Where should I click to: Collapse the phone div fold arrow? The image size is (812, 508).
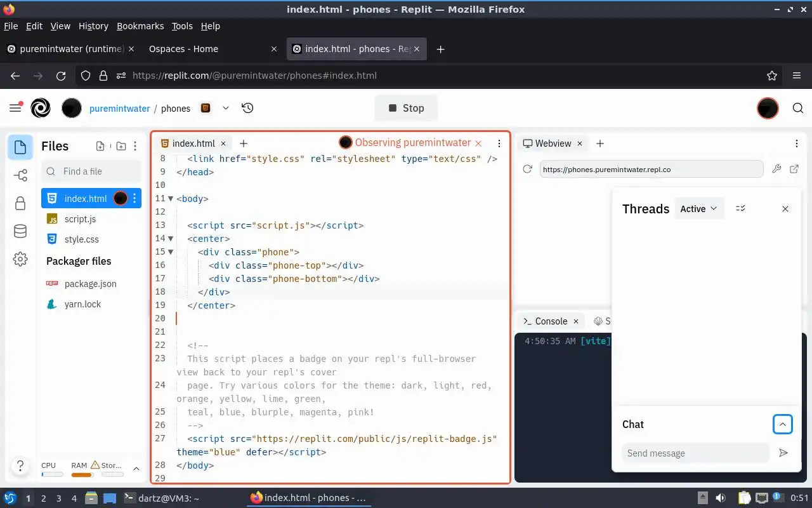(171, 252)
